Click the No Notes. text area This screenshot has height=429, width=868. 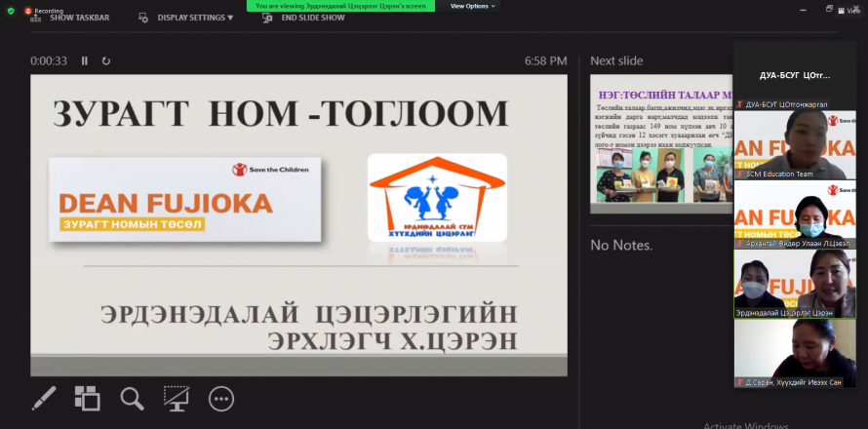click(x=621, y=246)
